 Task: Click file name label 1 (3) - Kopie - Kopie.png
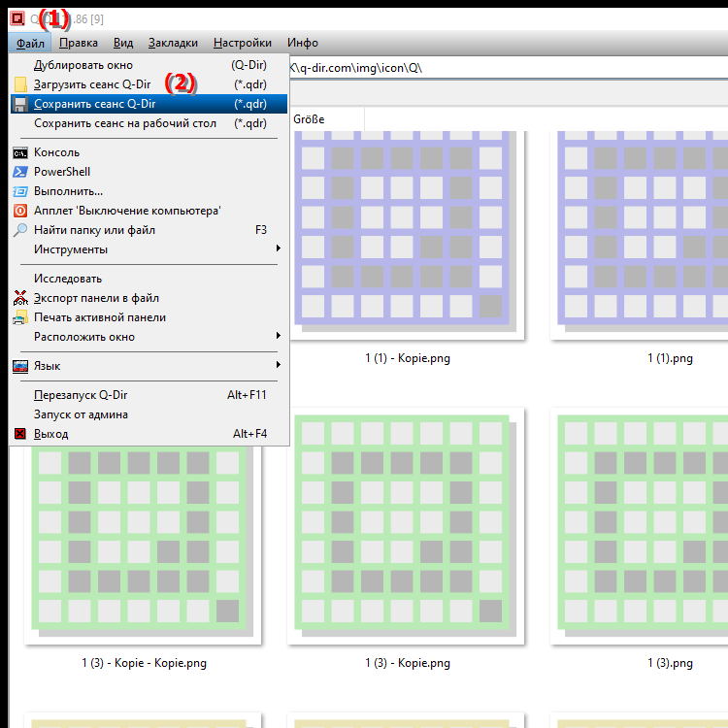tap(144, 663)
